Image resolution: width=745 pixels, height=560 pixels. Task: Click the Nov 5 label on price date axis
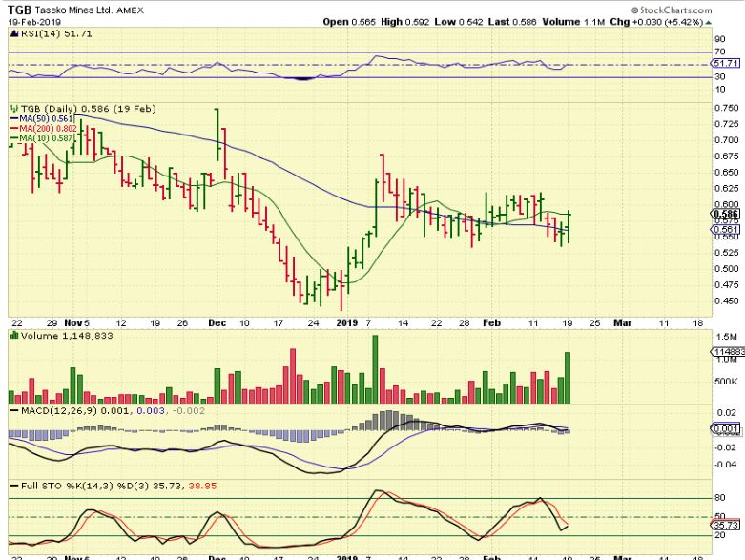point(76,323)
